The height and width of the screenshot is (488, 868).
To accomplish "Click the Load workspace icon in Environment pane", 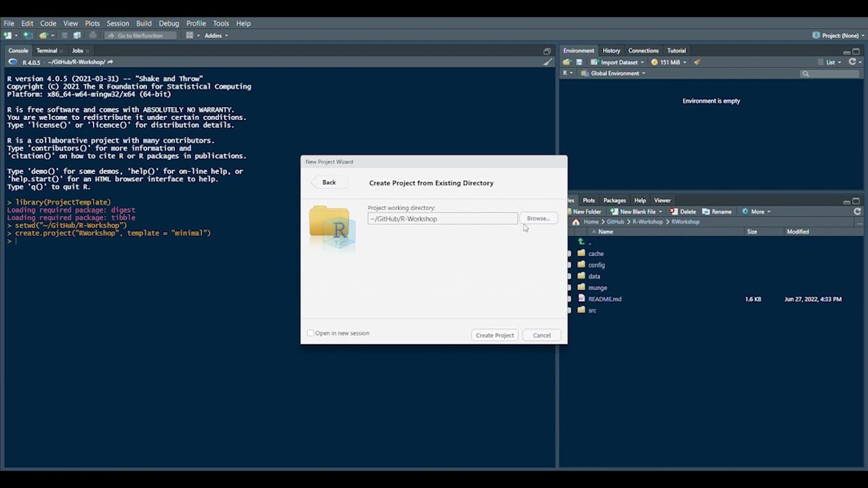I will pyautogui.click(x=567, y=62).
